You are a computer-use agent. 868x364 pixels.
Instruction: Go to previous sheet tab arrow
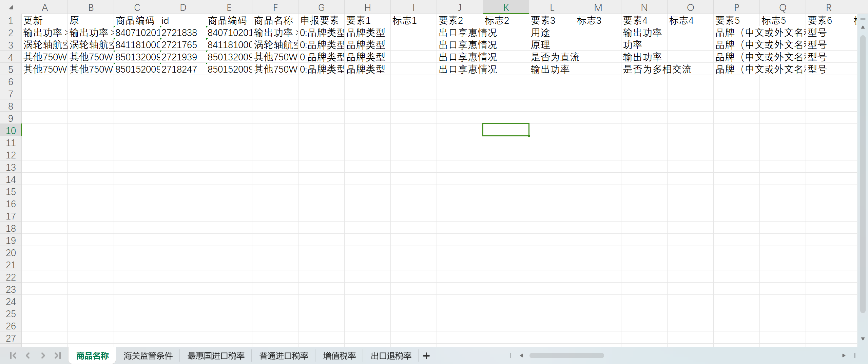click(28, 356)
